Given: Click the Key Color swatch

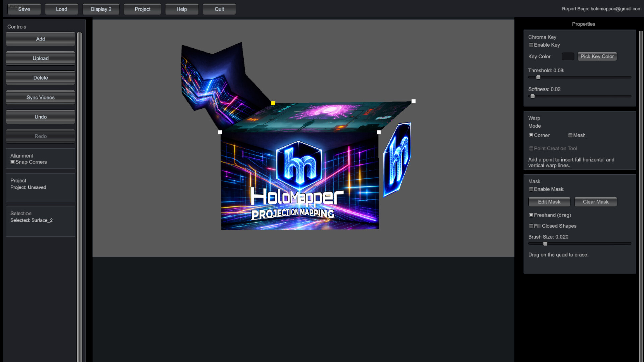Looking at the screenshot, I should click(568, 56).
